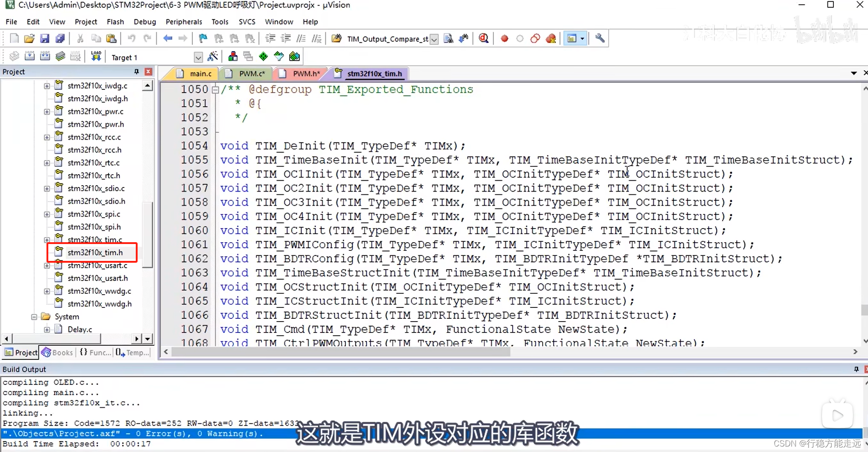
Task: Create a new file with toolbar icon
Action: point(14,38)
